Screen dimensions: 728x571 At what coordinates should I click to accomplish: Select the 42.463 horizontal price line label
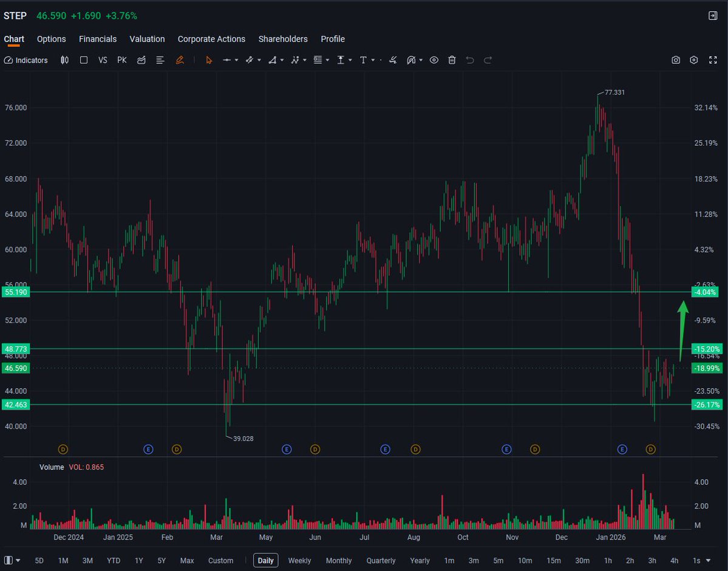pos(16,405)
